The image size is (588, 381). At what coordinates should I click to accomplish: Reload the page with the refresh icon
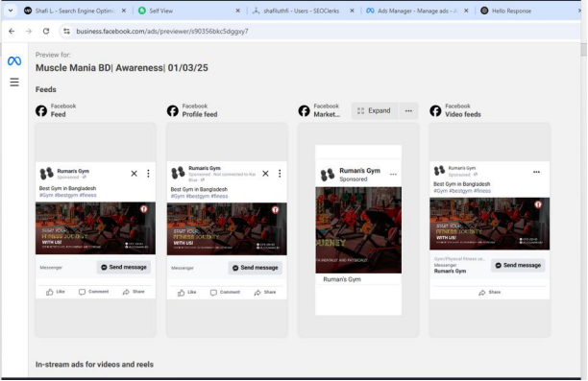(46, 31)
